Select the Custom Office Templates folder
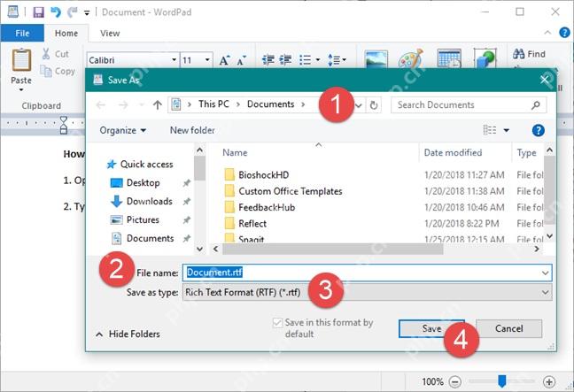The width and height of the screenshot is (574, 392). pos(283,191)
